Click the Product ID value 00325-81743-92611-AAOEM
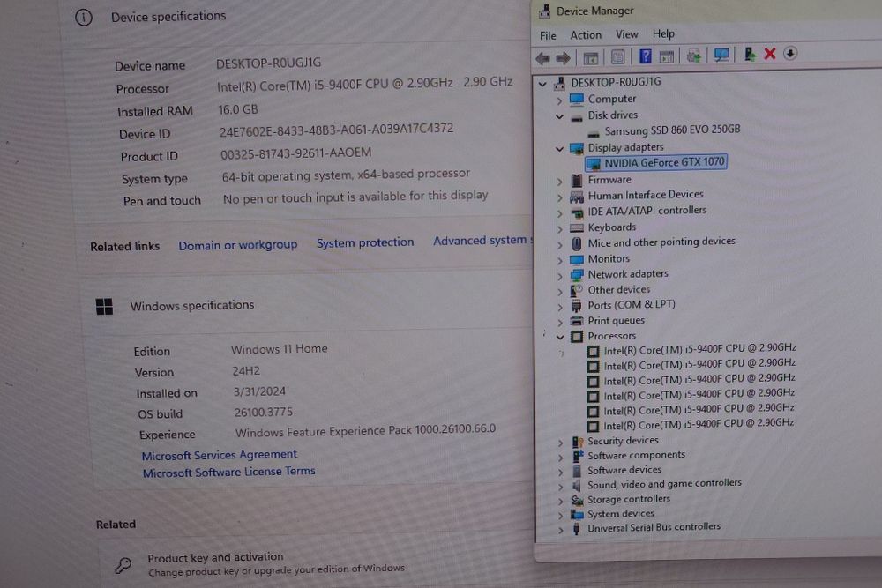The height and width of the screenshot is (588, 882). [x=295, y=153]
